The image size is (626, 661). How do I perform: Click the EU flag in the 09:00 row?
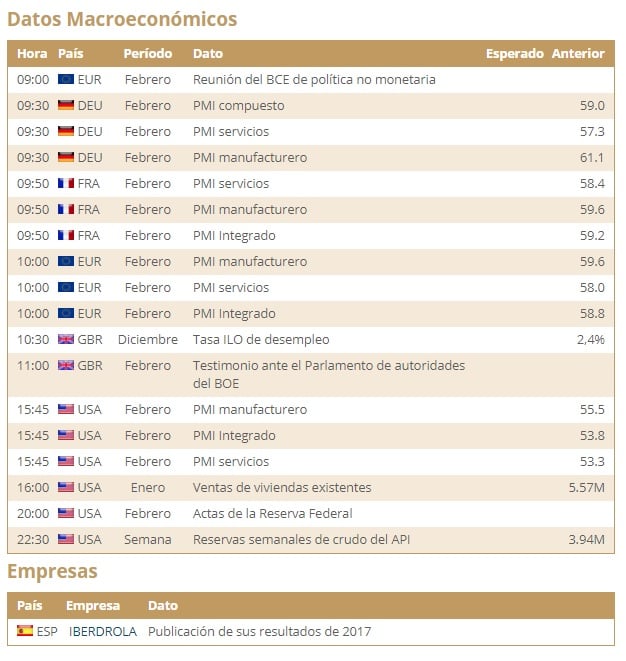(x=66, y=79)
